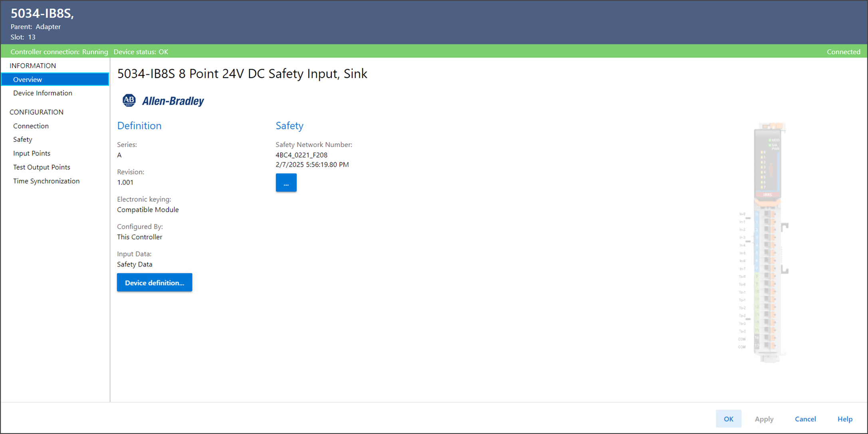Open the Device Information page
This screenshot has width=868, height=434.
coord(43,93)
